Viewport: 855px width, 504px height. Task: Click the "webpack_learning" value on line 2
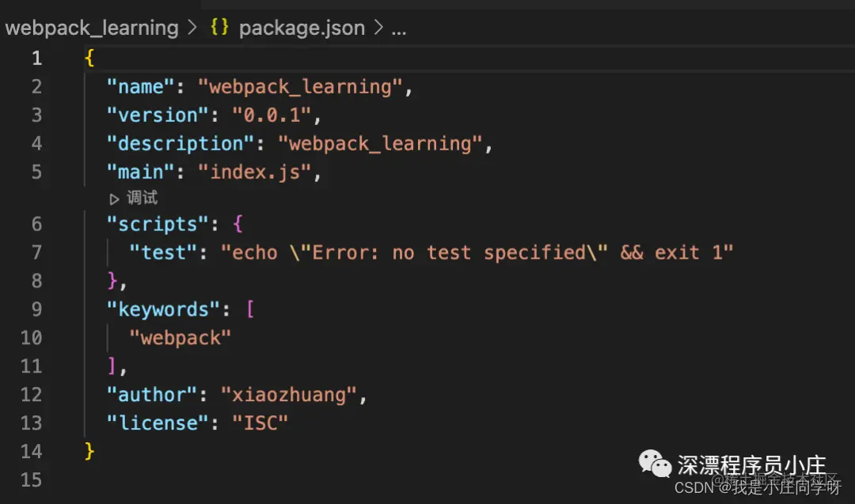click(301, 86)
